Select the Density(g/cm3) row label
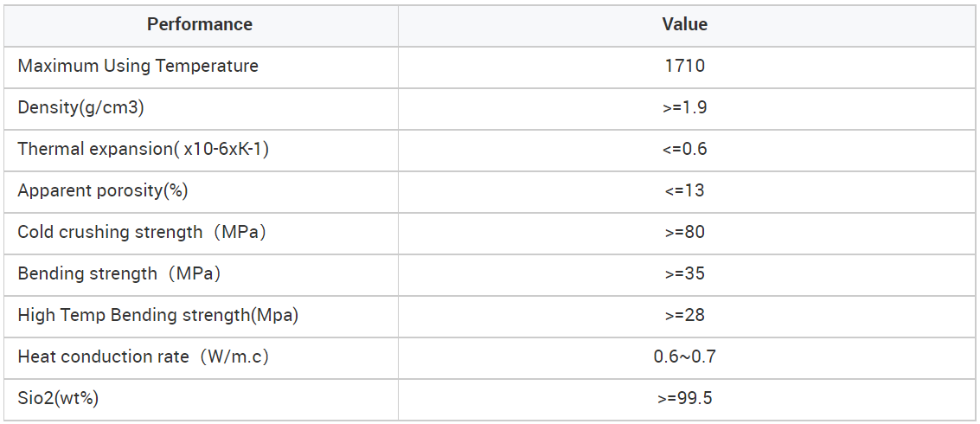 [x=80, y=107]
